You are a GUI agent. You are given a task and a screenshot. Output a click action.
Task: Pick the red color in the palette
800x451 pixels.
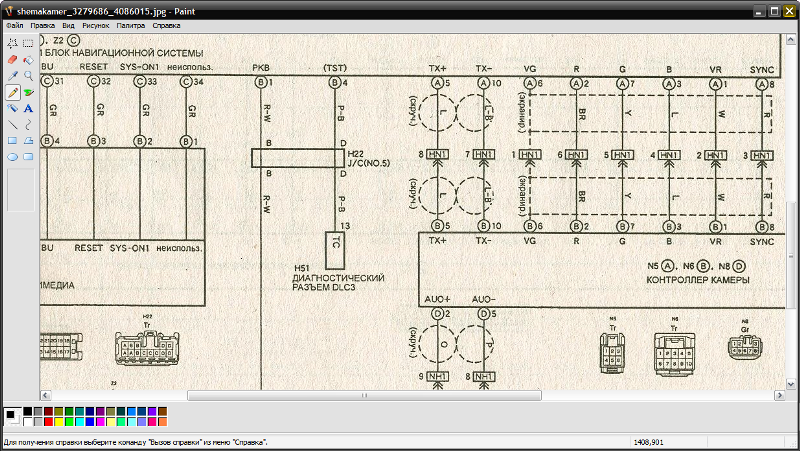[50, 421]
